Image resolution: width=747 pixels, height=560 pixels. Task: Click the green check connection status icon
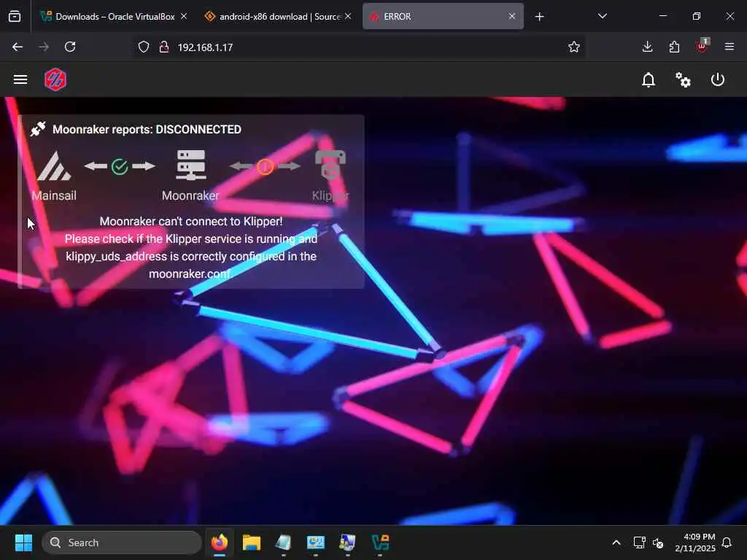coord(120,166)
